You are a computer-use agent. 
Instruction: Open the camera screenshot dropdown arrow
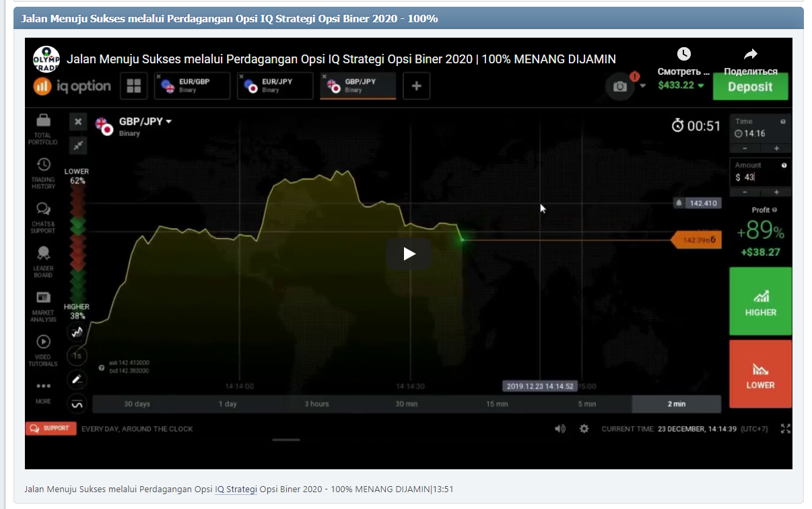[x=643, y=86]
